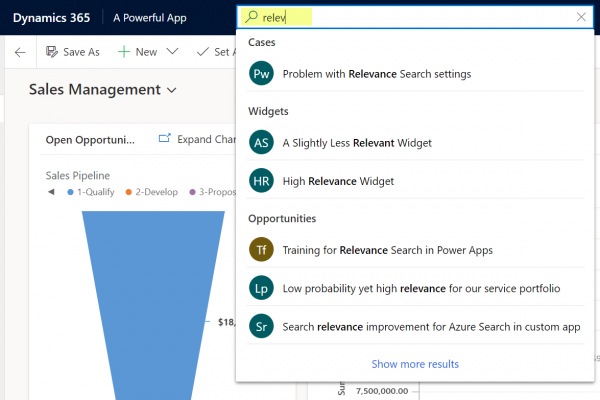The width and height of the screenshot is (600, 400).
Task: Click the search magnifier icon
Action: [251, 17]
